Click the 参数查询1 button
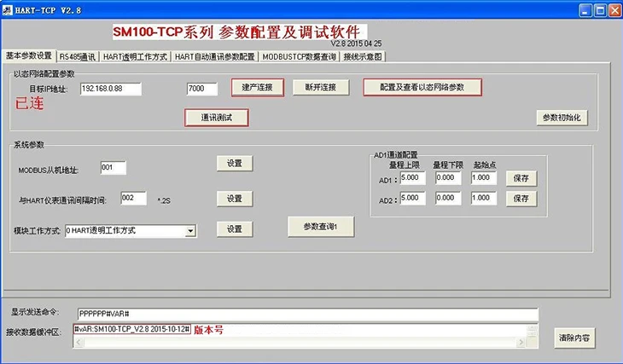Screen dimensions: 623x364 [x=321, y=227]
